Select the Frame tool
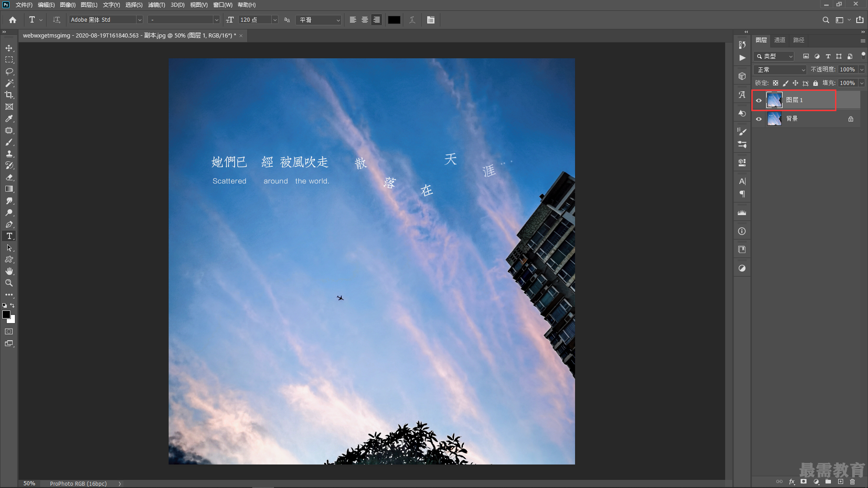 click(9, 107)
